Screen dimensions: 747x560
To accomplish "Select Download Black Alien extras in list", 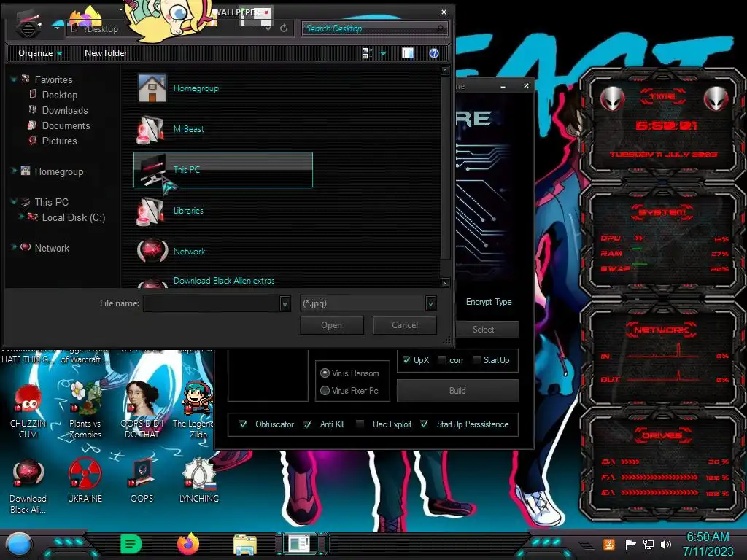I will 224,281.
